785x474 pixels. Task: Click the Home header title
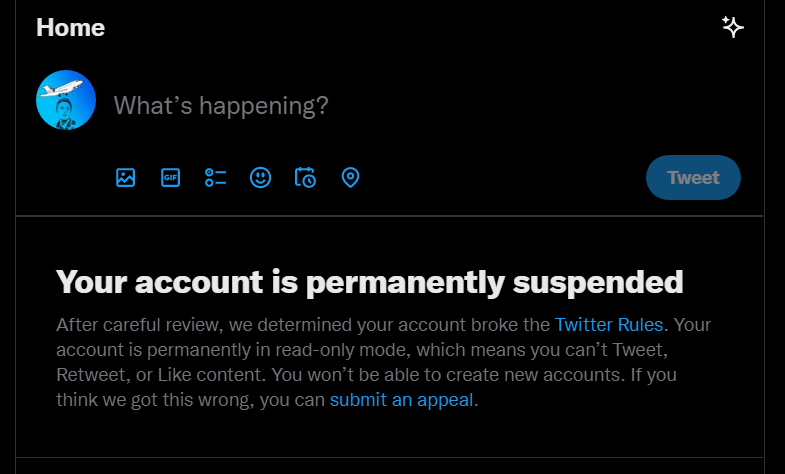click(70, 27)
